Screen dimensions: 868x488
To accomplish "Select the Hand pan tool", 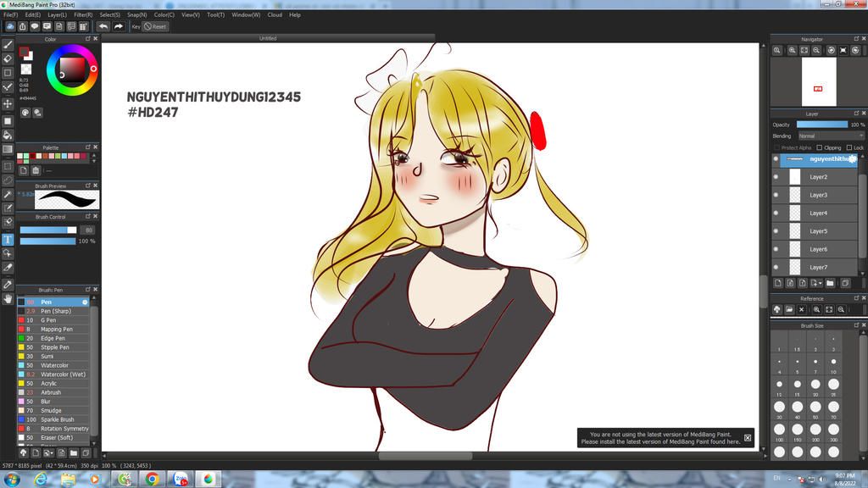I will 8,299.
